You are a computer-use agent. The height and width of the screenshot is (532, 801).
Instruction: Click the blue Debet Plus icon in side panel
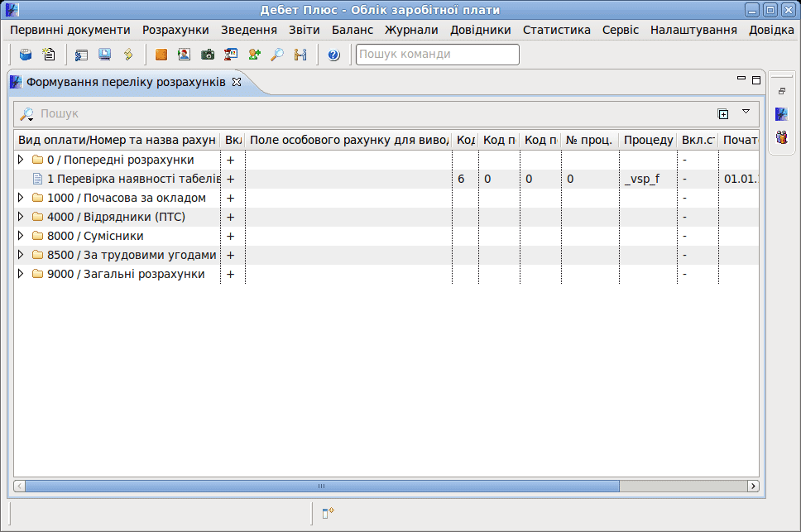(782, 114)
